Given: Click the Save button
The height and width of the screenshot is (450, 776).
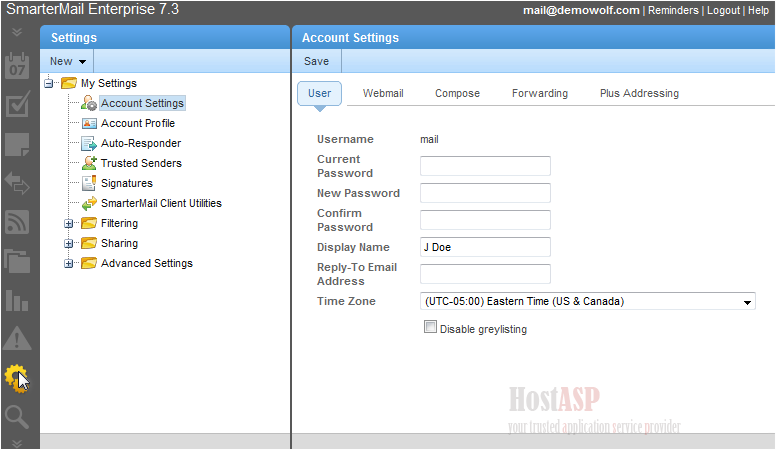Looking at the screenshot, I should point(316,61).
